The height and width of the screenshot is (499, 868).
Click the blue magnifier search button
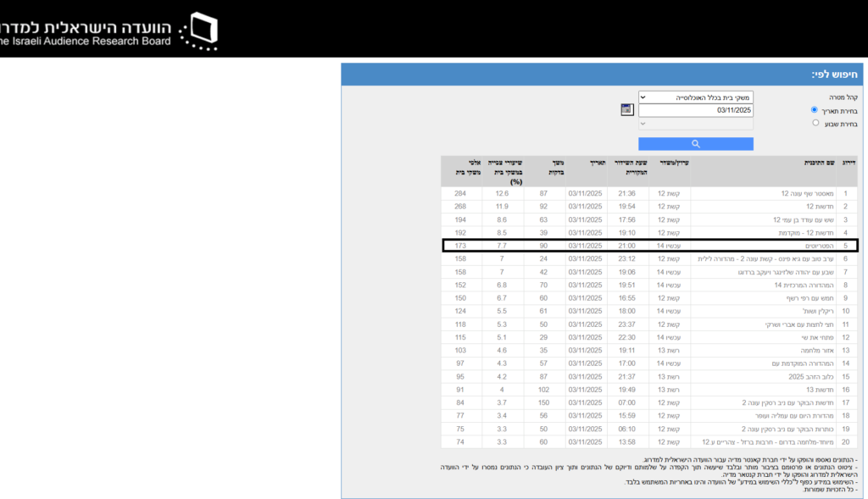click(x=696, y=144)
